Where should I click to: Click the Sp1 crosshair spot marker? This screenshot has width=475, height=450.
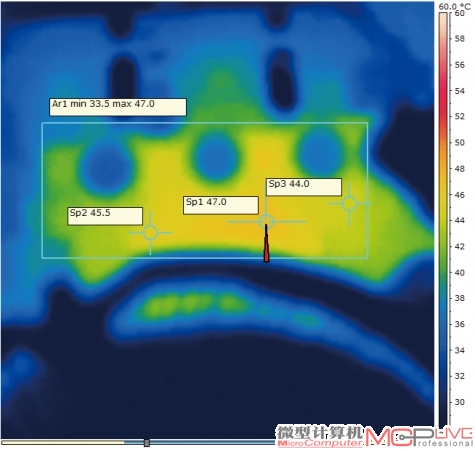[x=266, y=221]
